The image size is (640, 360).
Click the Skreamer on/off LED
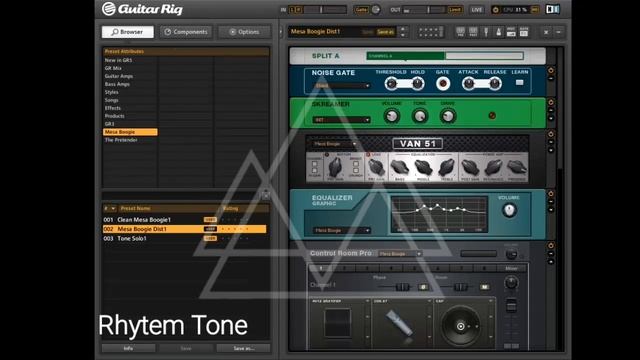[492, 116]
